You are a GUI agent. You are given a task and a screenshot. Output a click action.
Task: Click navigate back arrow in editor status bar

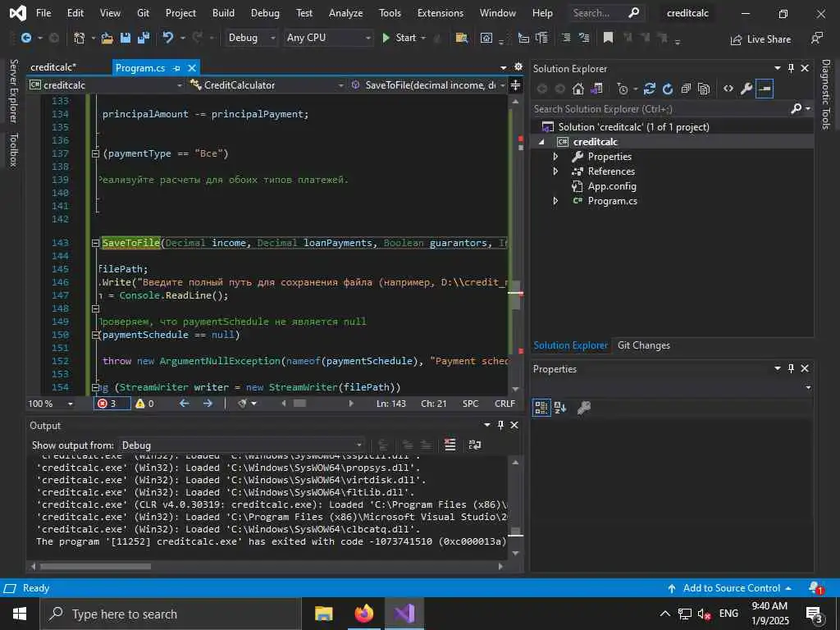(185, 404)
